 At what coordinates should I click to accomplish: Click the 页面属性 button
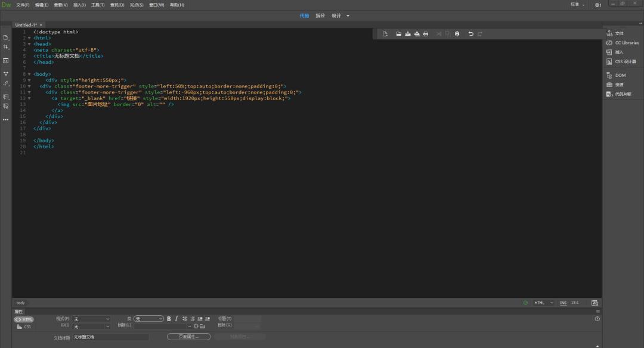[x=188, y=337]
